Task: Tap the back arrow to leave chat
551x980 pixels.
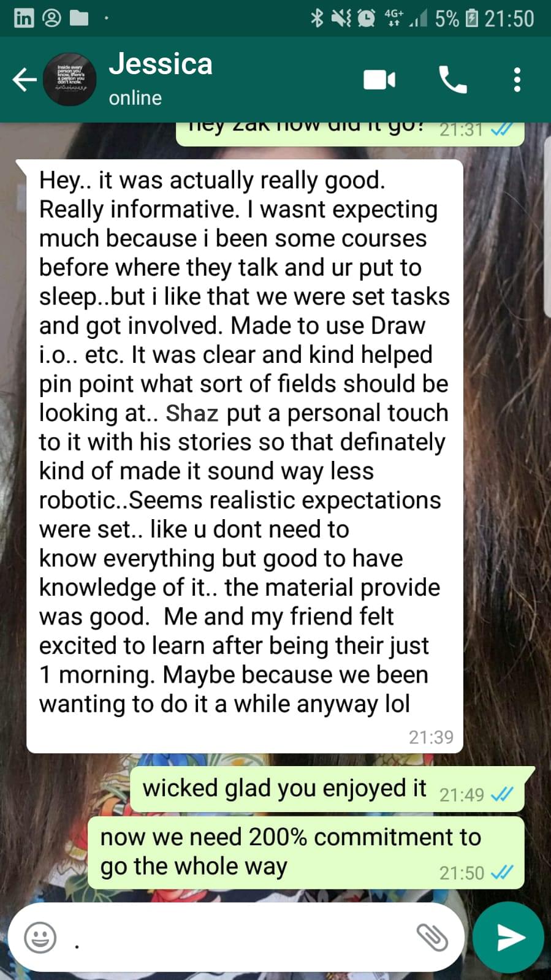Action: coord(25,80)
